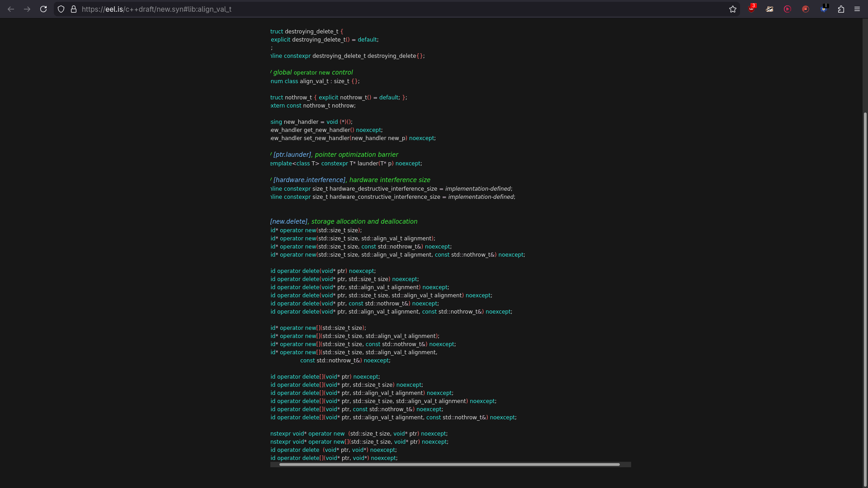Click the forward navigation arrow

pos(27,9)
